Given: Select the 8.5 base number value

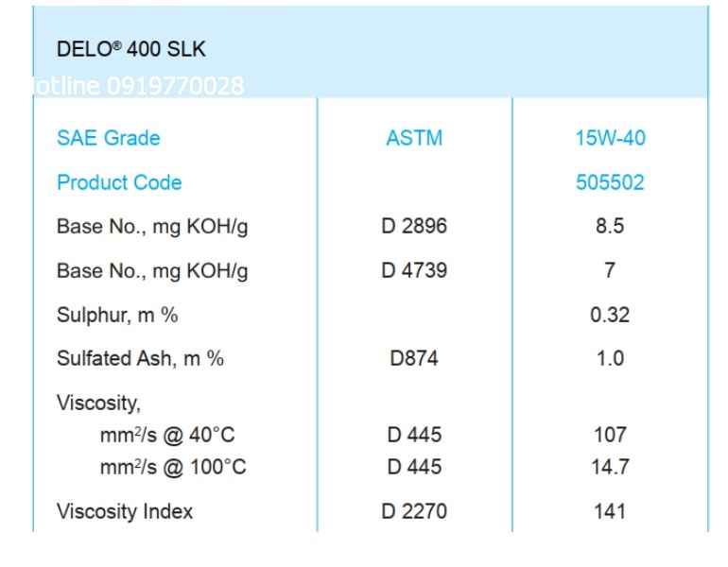Looking at the screenshot, I should (610, 227).
